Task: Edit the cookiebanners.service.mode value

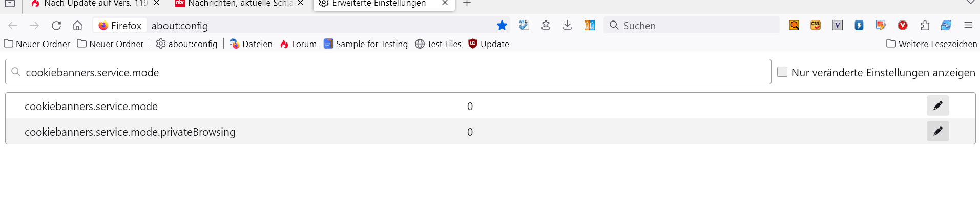Action: coord(937,105)
